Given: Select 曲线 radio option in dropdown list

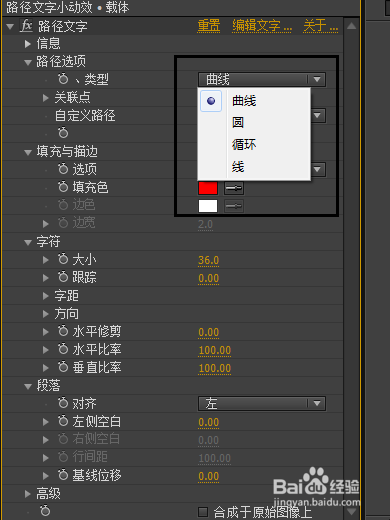Looking at the screenshot, I should 211,101.
